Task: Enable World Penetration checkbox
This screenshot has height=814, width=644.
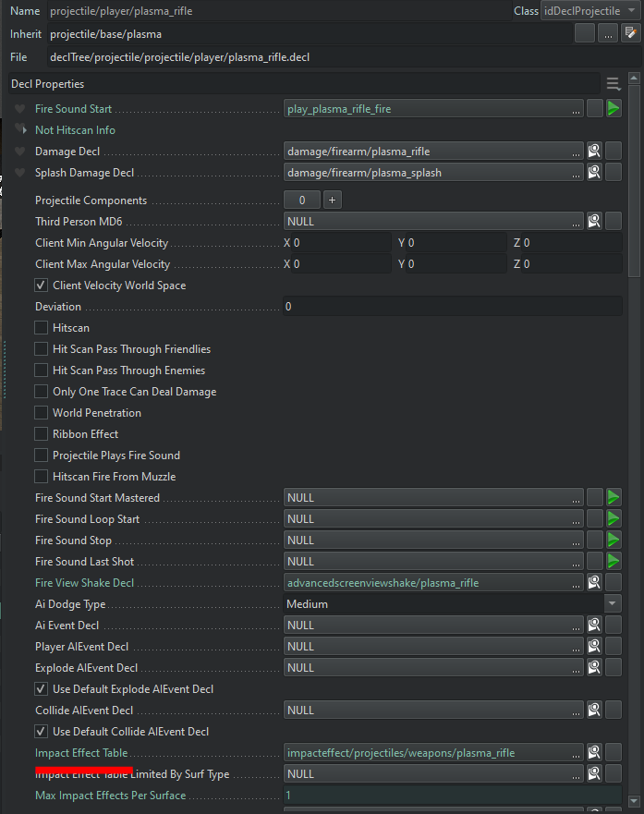Action: (41, 413)
